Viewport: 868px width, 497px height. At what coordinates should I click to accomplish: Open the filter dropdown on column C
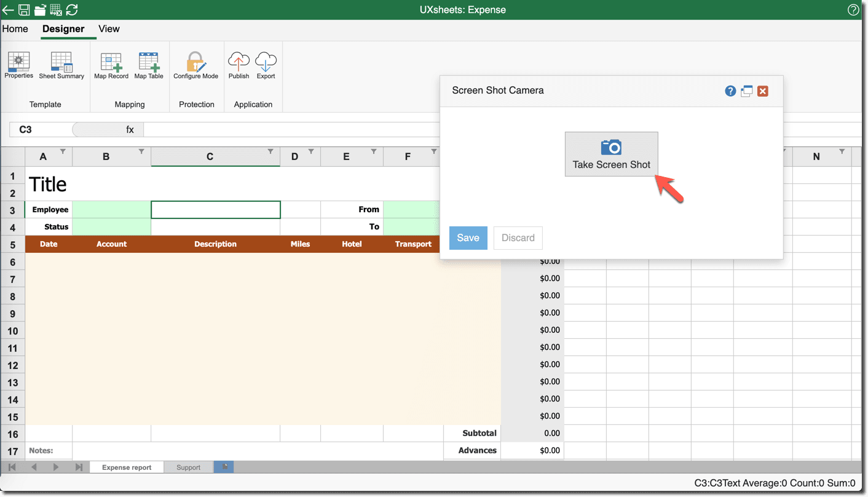[270, 151]
